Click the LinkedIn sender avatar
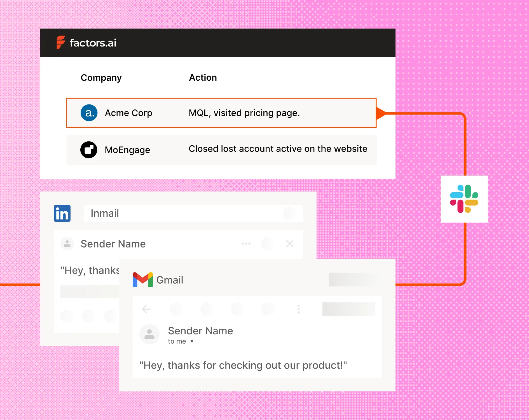This screenshot has width=529, height=420. point(67,244)
